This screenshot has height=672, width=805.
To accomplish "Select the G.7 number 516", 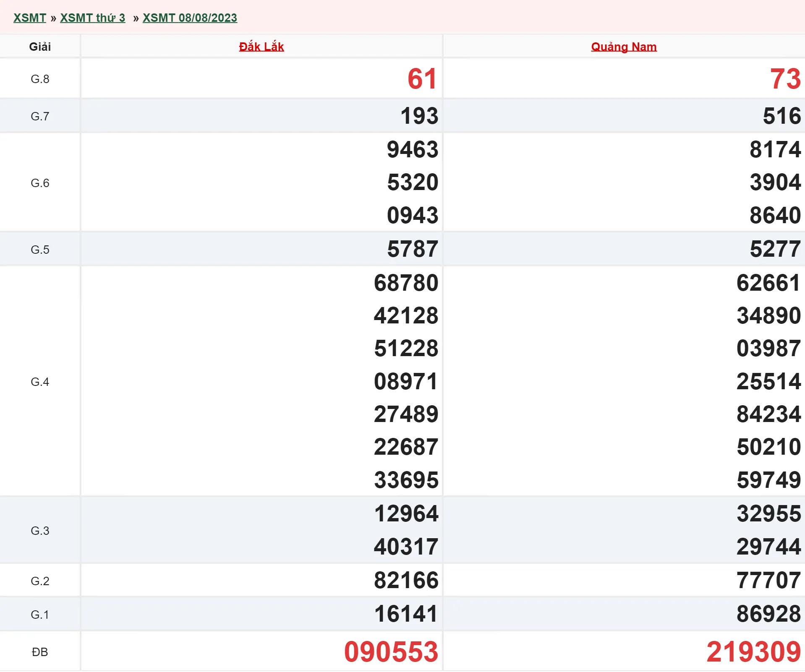I will [781, 116].
